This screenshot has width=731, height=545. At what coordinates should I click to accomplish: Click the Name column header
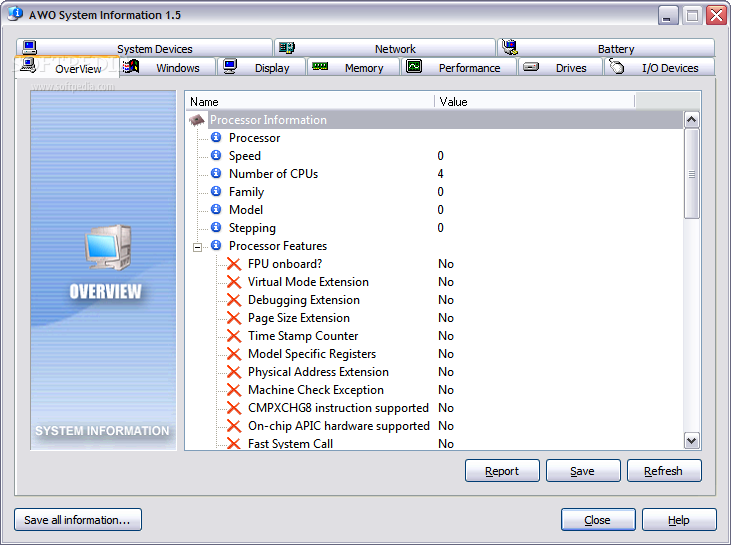click(310, 101)
